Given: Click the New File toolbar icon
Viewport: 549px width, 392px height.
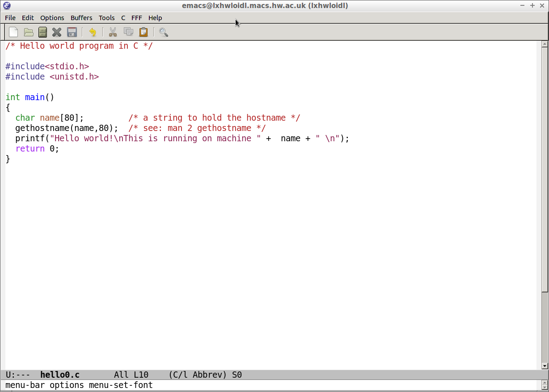Looking at the screenshot, I should point(13,32).
